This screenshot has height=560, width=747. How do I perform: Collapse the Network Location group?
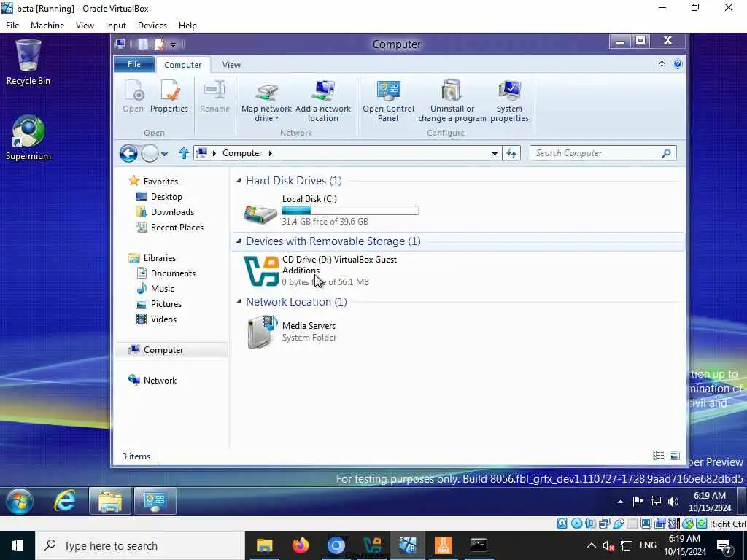coord(239,301)
